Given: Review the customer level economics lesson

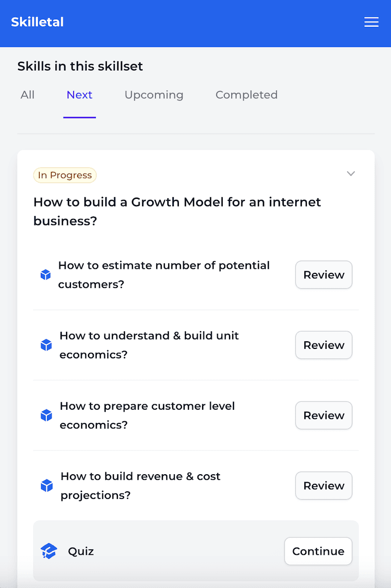Looking at the screenshot, I should [323, 415].
